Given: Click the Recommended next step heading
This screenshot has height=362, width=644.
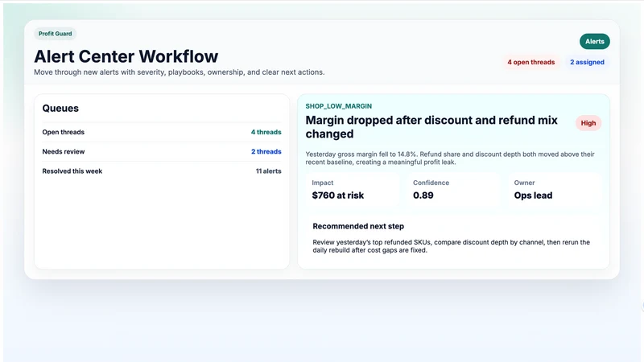Looking at the screenshot, I should 358,226.
